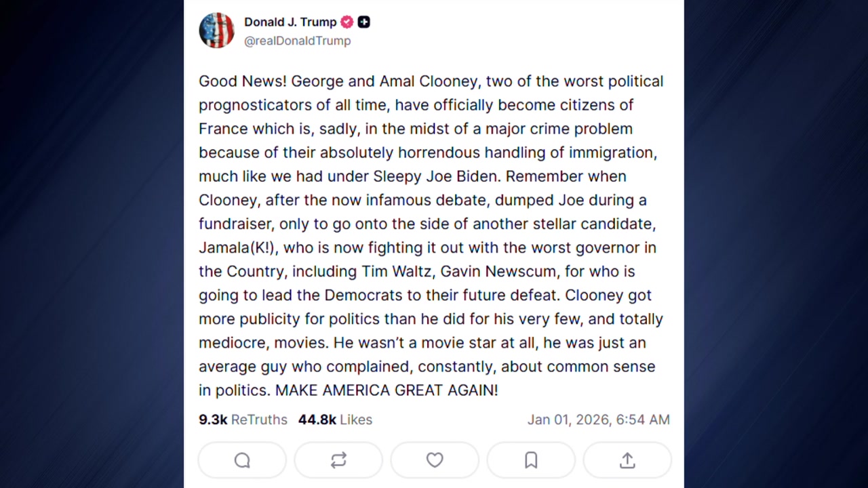Click the "MAKE AMERICA GREAT AGAIN!" closing text
The height and width of the screenshot is (488, 868).
point(387,390)
